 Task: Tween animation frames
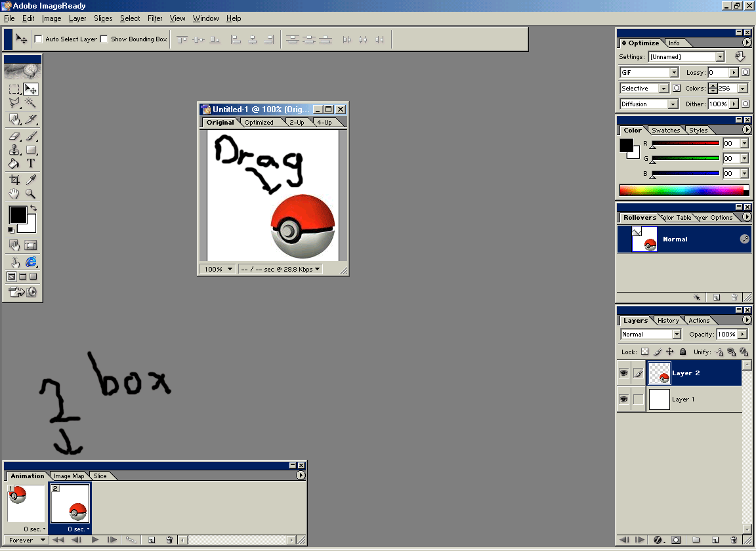[x=131, y=540]
